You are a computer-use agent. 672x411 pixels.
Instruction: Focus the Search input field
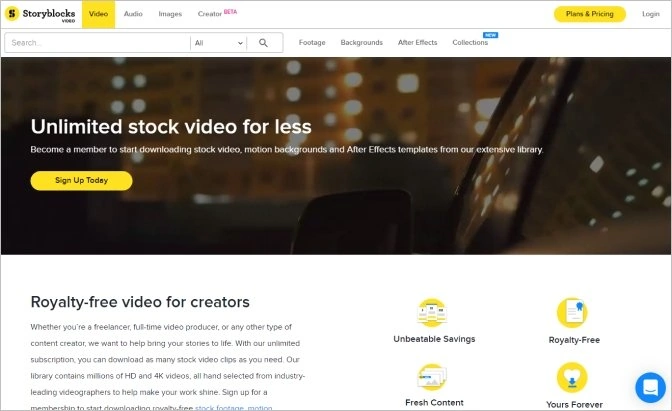tap(97, 43)
